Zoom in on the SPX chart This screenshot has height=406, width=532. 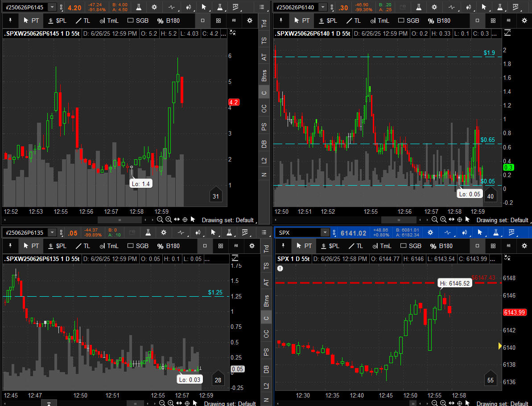[x=443, y=403]
